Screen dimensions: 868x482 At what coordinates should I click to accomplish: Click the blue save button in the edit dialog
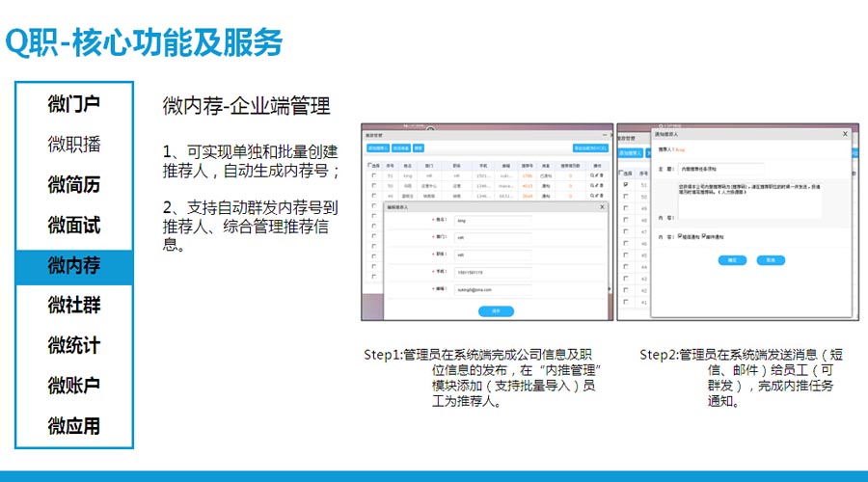(496, 310)
